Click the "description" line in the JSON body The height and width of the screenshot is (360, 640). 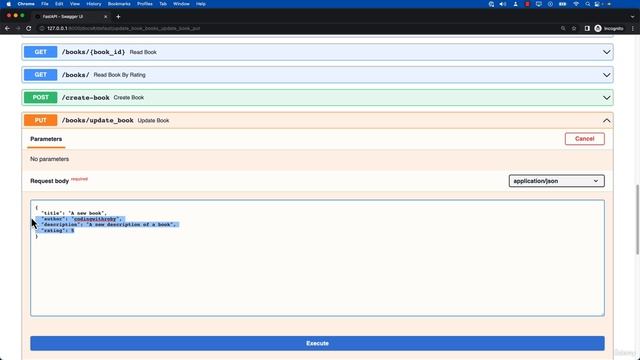pyautogui.click(x=109, y=224)
